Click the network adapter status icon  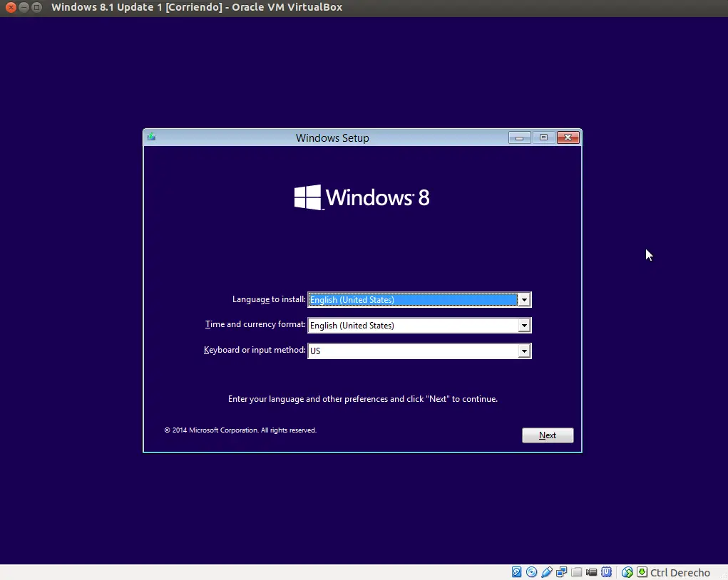coord(561,572)
